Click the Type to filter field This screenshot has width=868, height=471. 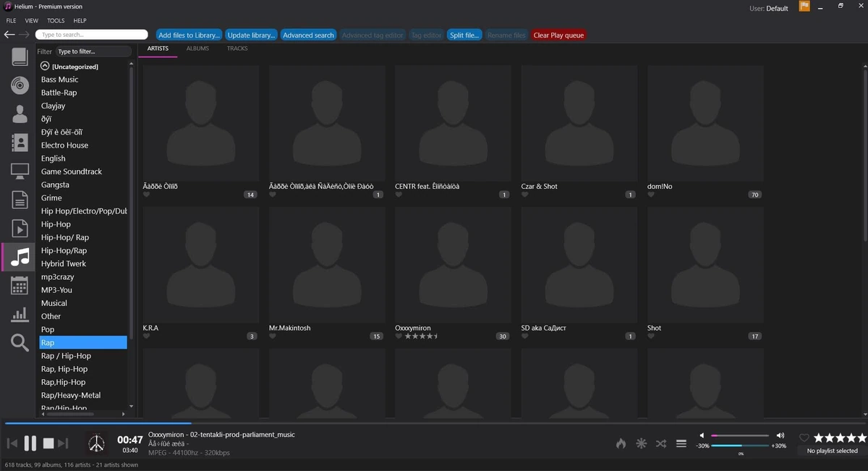point(93,51)
